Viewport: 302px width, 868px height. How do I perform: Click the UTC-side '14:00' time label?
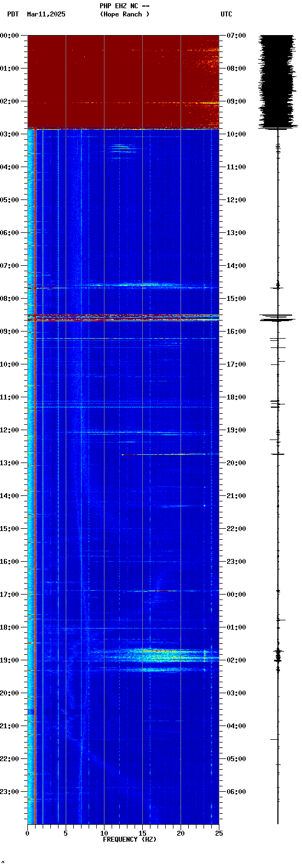pyautogui.click(x=236, y=266)
